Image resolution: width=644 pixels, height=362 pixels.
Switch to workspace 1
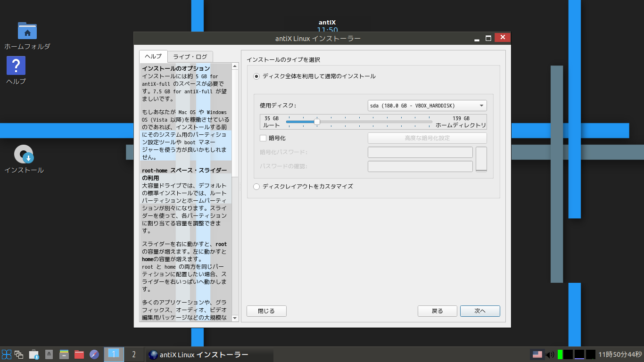pyautogui.click(x=114, y=354)
